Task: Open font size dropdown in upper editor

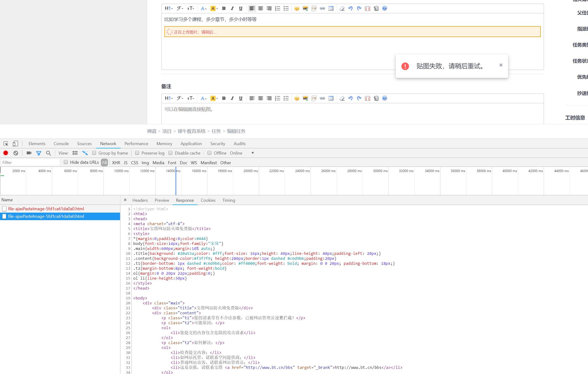Action: click(191, 8)
